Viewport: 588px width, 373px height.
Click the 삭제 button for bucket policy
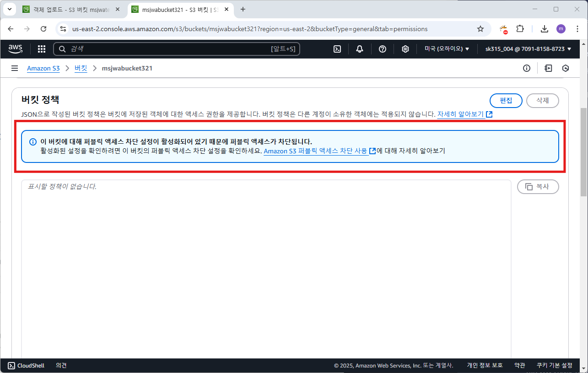point(543,101)
